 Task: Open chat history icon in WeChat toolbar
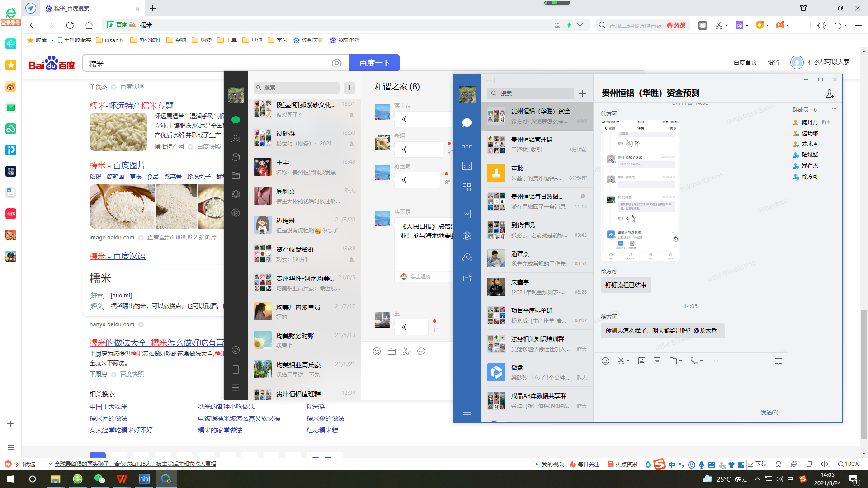(x=421, y=352)
